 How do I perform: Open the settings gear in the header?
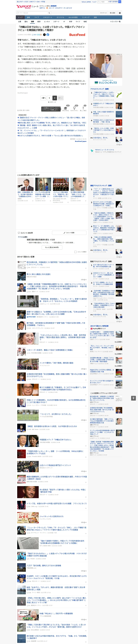(x=120, y=13)
